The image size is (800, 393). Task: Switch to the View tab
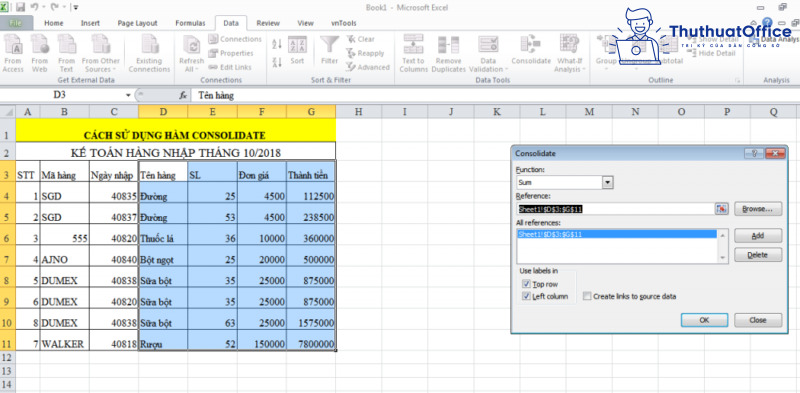[x=305, y=23]
